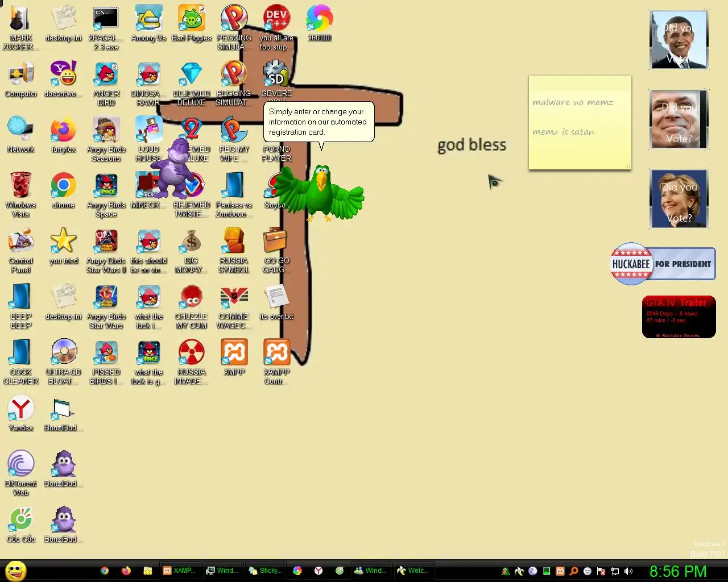Open the Angry Birds Space icon
Image resolution: width=728 pixels, height=582 pixels.
point(106,195)
